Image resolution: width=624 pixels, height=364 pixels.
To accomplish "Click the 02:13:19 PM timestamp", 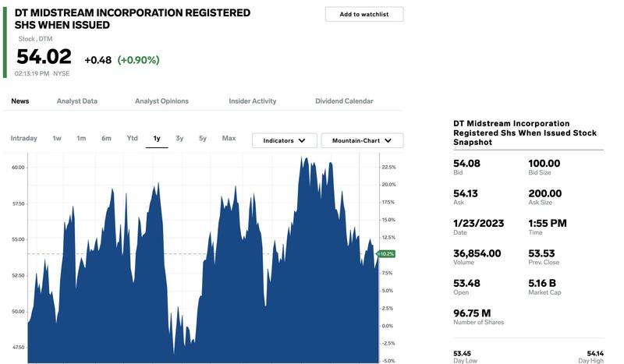I will 32,73.
